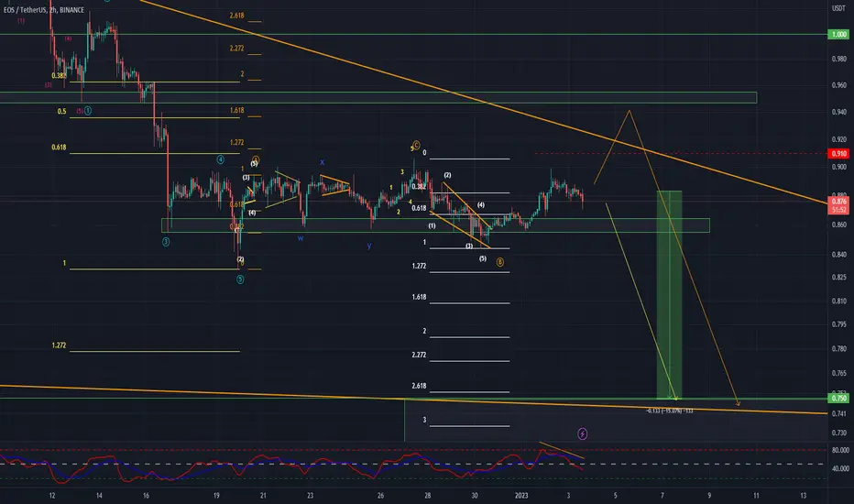Click the tall green projection box
The image size is (854, 504).
click(669, 295)
